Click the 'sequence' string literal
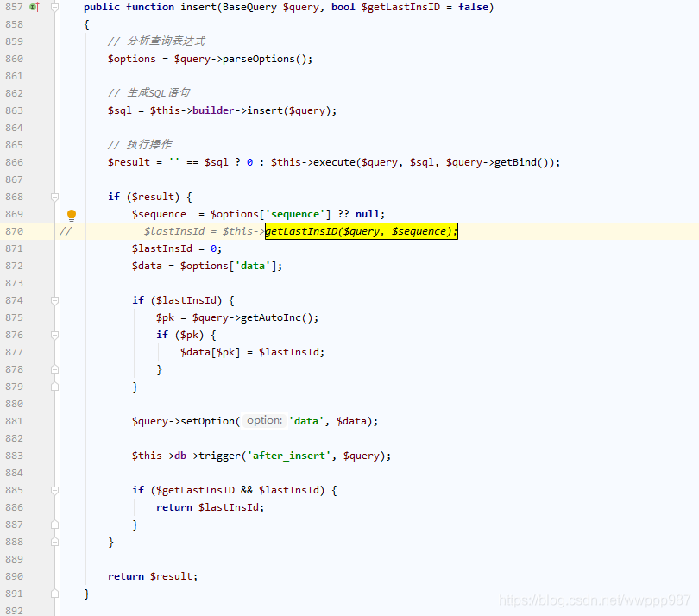Viewport: 699px width, 616px height. pos(295,215)
